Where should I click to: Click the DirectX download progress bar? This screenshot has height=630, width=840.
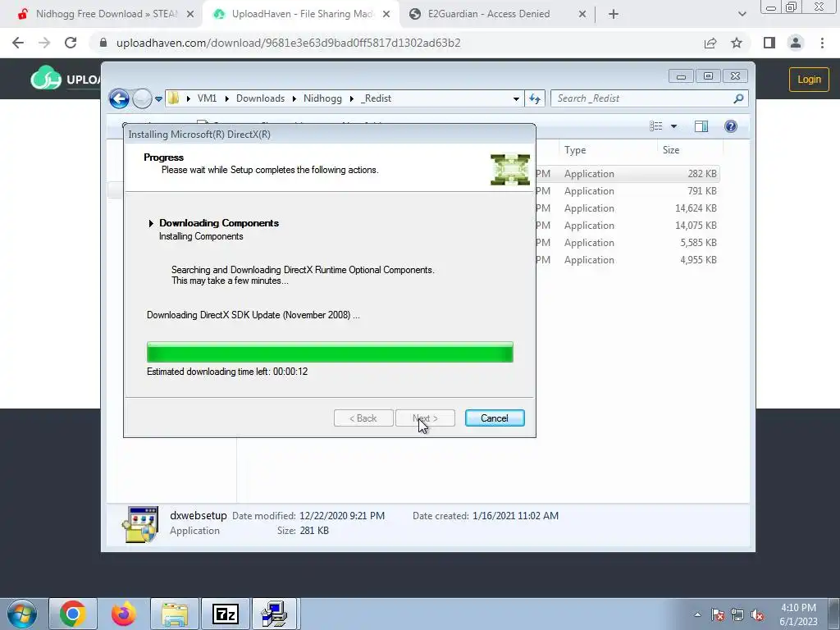point(330,352)
